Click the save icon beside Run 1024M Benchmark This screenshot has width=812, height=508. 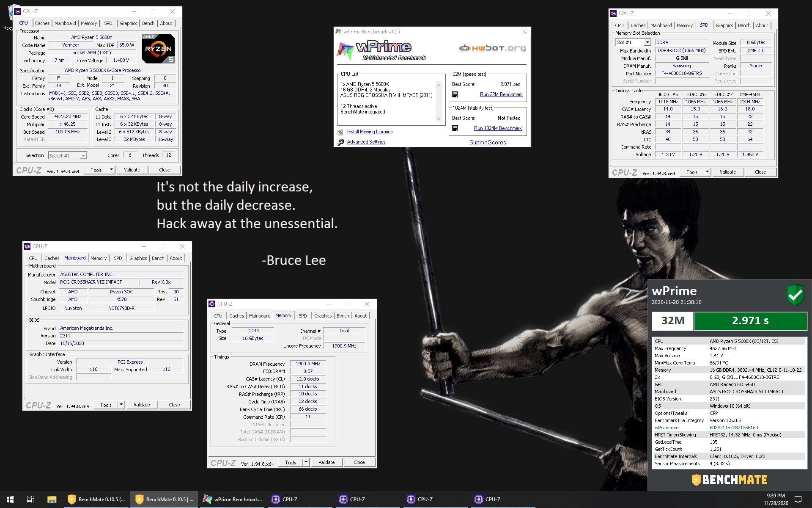(455, 128)
